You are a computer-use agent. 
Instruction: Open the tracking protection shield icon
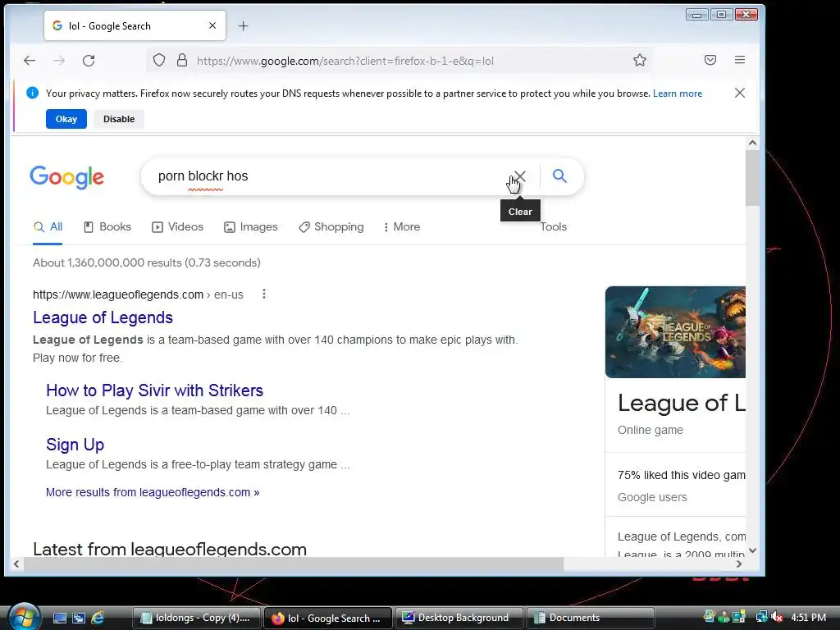point(159,60)
